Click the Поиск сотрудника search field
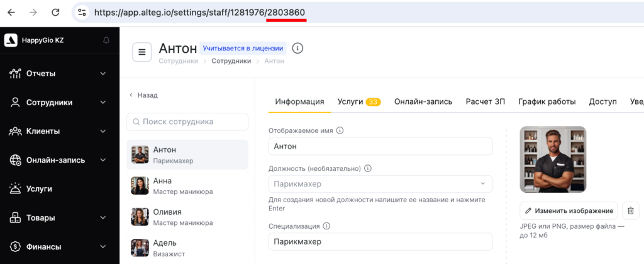644x264 pixels. point(187,122)
